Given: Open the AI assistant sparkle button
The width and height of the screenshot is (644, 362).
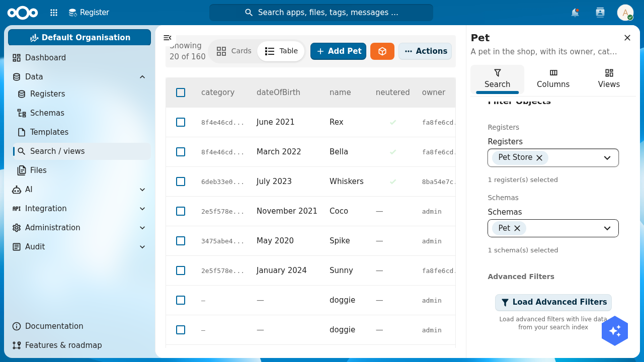Looking at the screenshot, I should (x=615, y=331).
